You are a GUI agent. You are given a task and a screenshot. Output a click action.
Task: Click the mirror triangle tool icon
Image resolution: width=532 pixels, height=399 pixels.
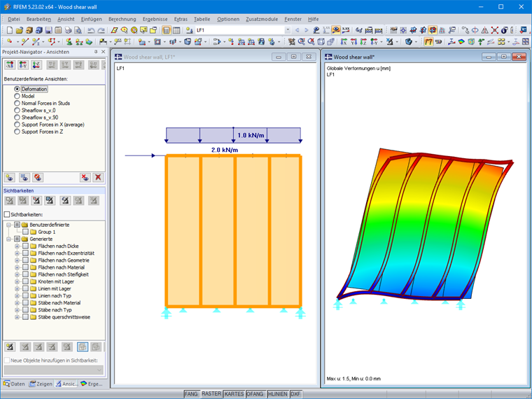485,30
